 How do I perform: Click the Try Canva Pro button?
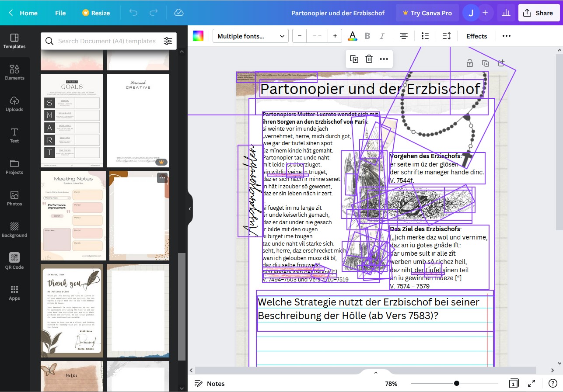(427, 13)
